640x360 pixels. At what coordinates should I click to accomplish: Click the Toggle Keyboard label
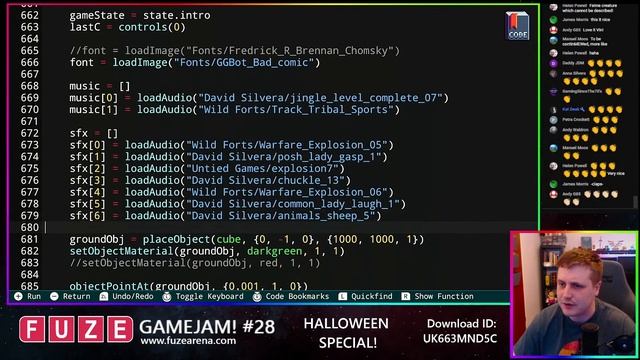click(209, 296)
